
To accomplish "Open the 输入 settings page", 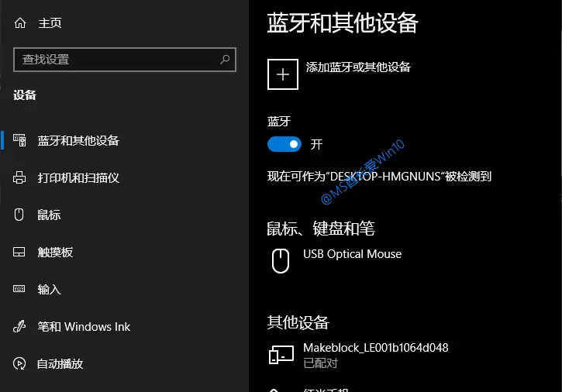I will 49,290.
